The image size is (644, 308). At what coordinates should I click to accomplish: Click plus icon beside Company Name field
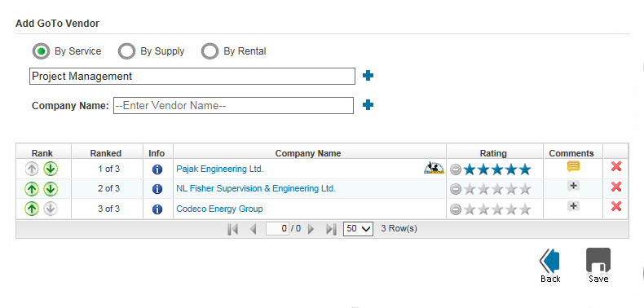coord(368,105)
